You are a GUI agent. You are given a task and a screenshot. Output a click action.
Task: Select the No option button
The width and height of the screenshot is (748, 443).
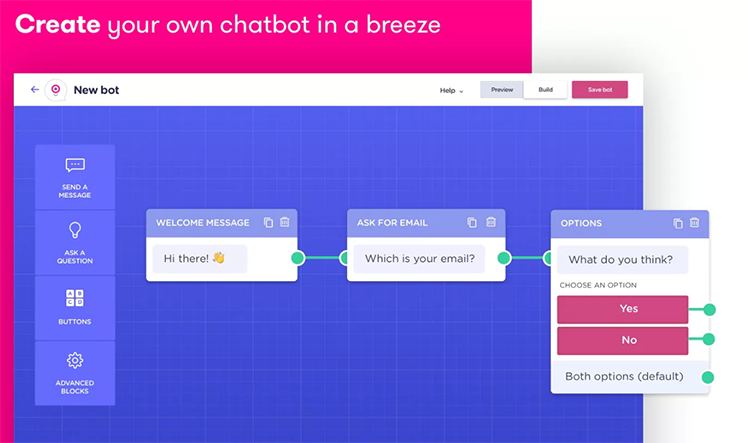point(623,340)
